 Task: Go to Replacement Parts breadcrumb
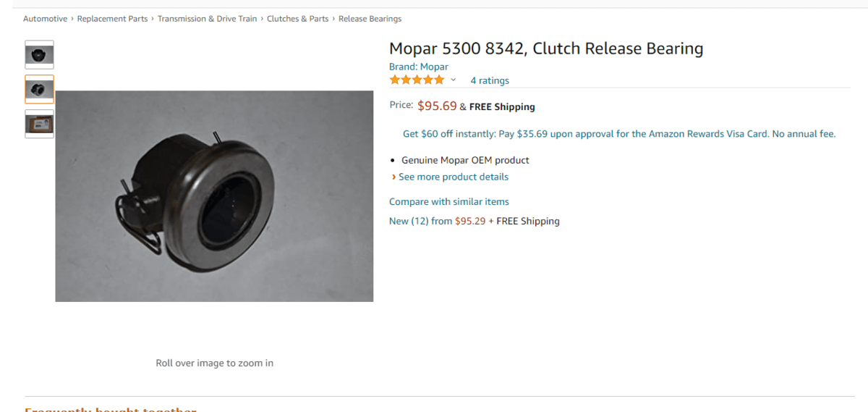coord(112,19)
